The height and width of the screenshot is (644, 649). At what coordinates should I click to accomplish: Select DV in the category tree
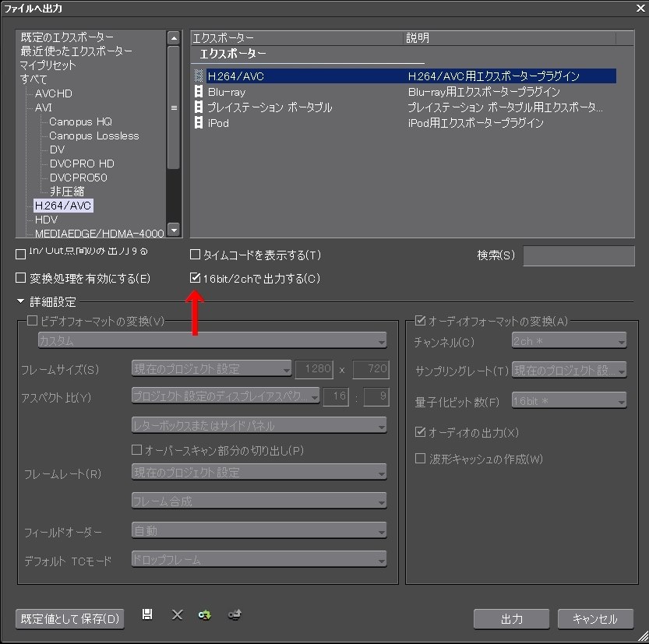(57, 150)
